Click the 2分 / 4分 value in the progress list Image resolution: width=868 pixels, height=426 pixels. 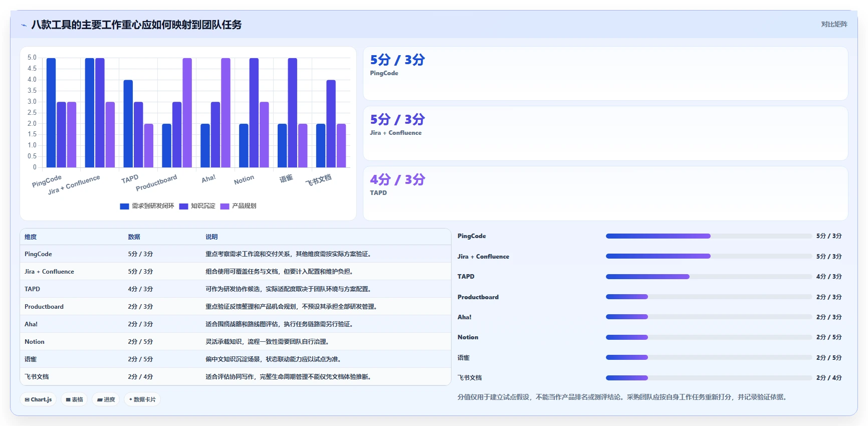pyautogui.click(x=829, y=378)
